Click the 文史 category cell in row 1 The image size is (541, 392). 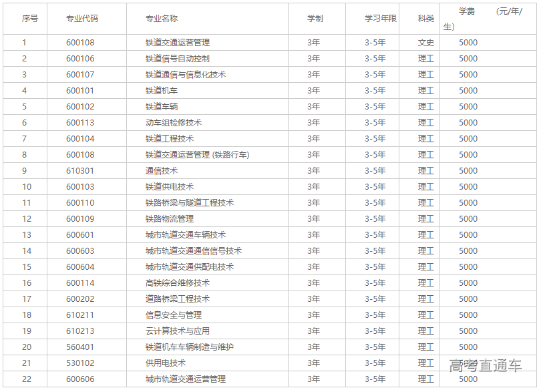click(425, 42)
